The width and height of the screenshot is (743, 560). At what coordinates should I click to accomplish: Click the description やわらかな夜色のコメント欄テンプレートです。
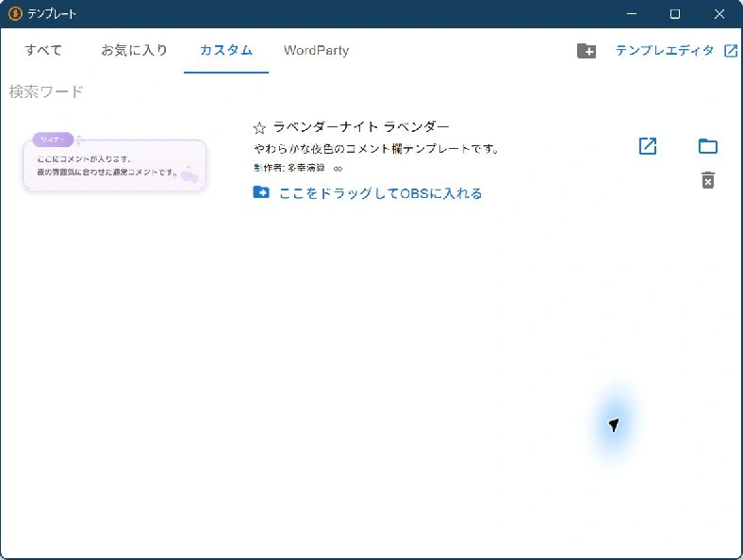pyautogui.click(x=376, y=149)
